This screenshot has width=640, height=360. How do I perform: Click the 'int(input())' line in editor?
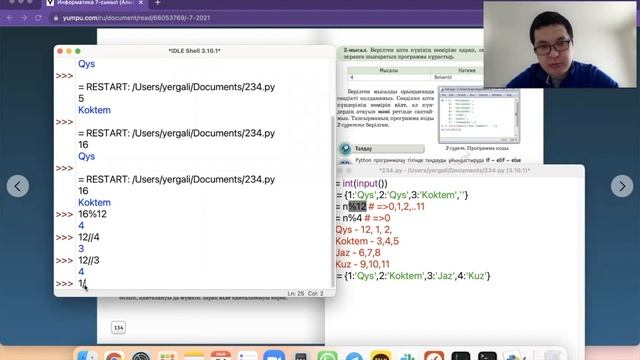tap(362, 184)
